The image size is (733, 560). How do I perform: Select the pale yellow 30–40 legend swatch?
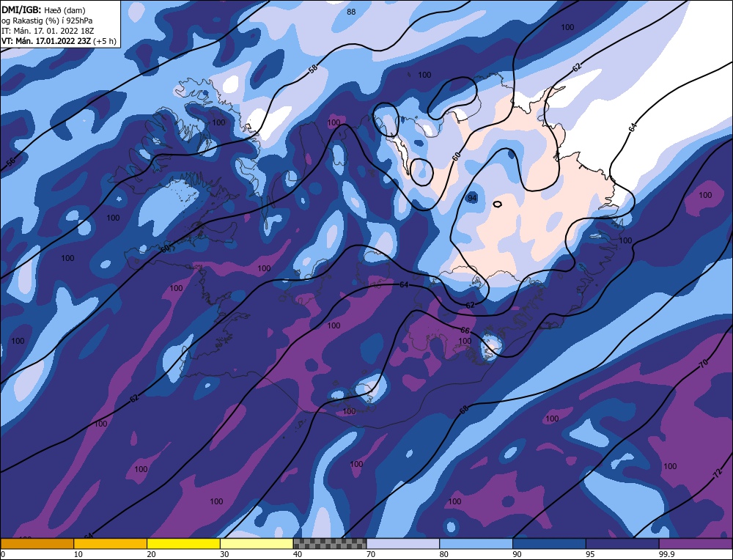[257, 543]
